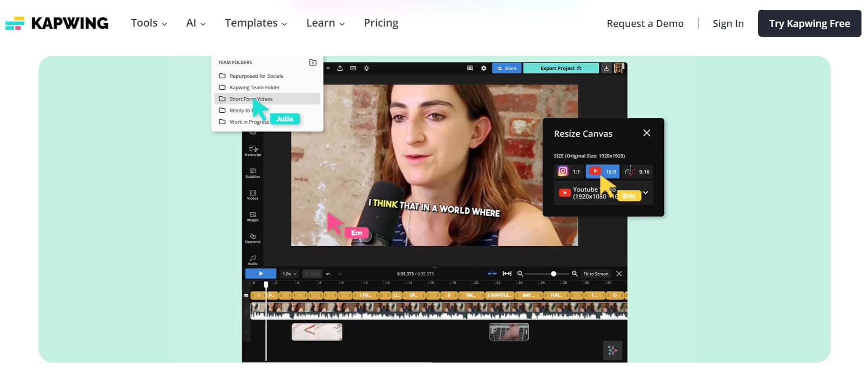This screenshot has width=868, height=370.
Task: Click the subtitle text on video preview
Action: point(434,208)
